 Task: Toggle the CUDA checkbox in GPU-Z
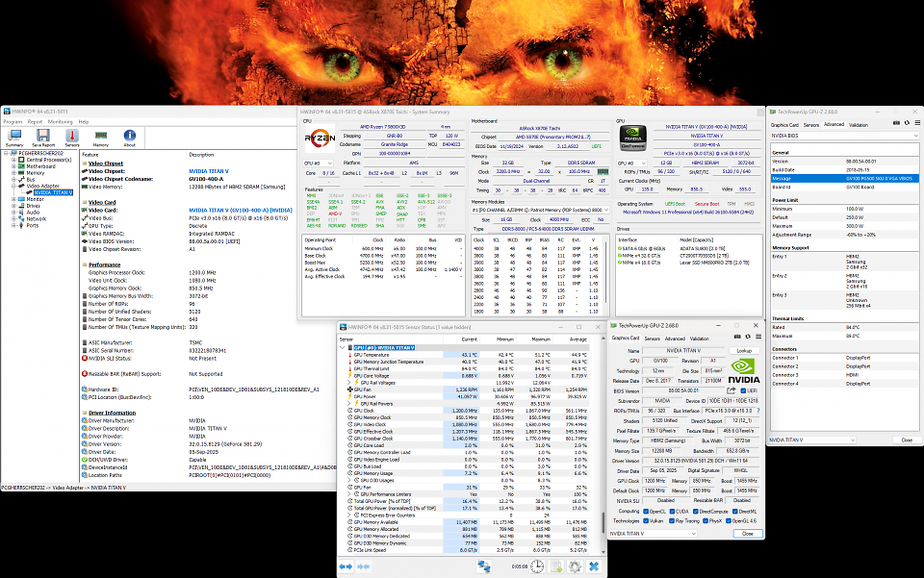[671, 512]
